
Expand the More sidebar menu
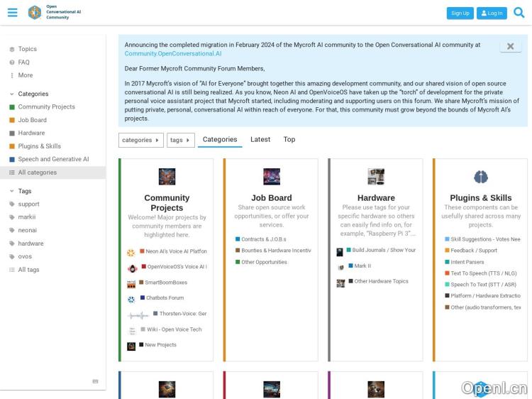pyautogui.click(x=25, y=75)
